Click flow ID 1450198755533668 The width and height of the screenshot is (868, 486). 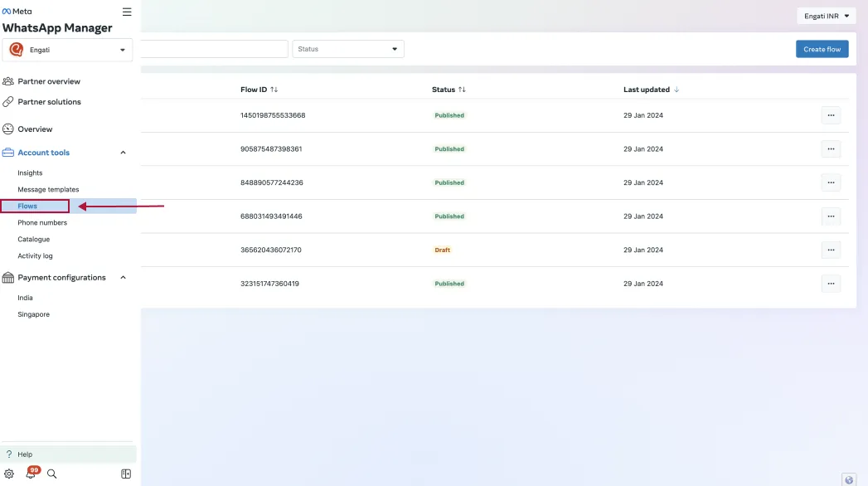click(273, 115)
